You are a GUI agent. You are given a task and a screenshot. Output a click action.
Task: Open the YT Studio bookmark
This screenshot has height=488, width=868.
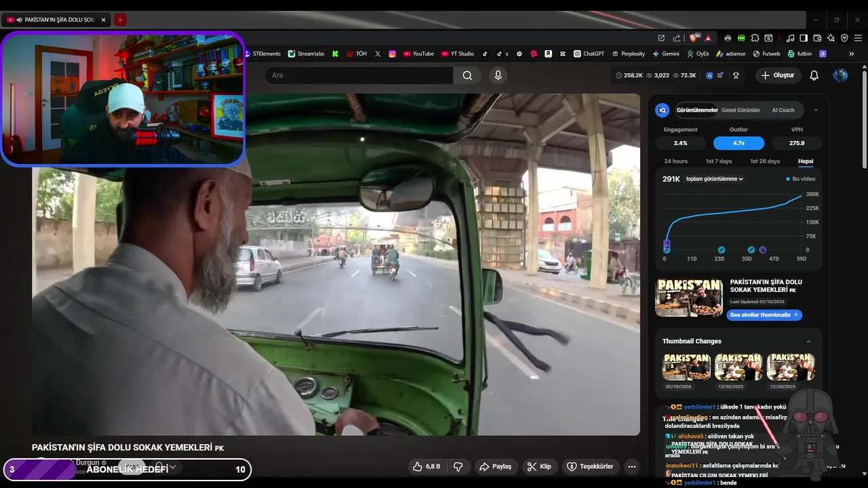point(458,54)
